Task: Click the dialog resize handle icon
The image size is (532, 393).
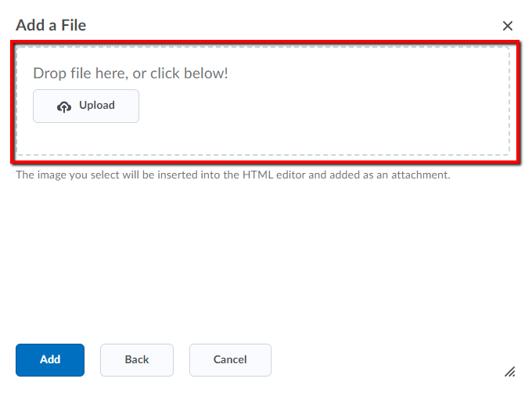Action: click(509, 372)
